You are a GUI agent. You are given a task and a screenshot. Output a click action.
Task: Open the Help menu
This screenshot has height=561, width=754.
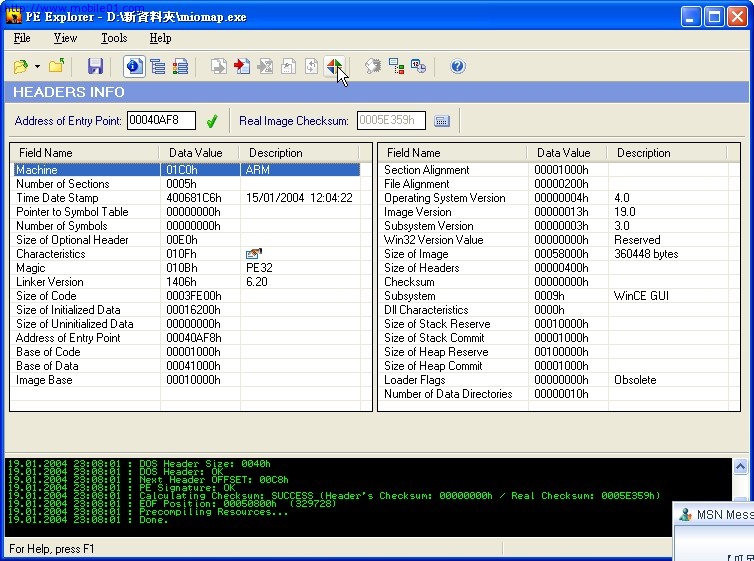click(x=160, y=38)
